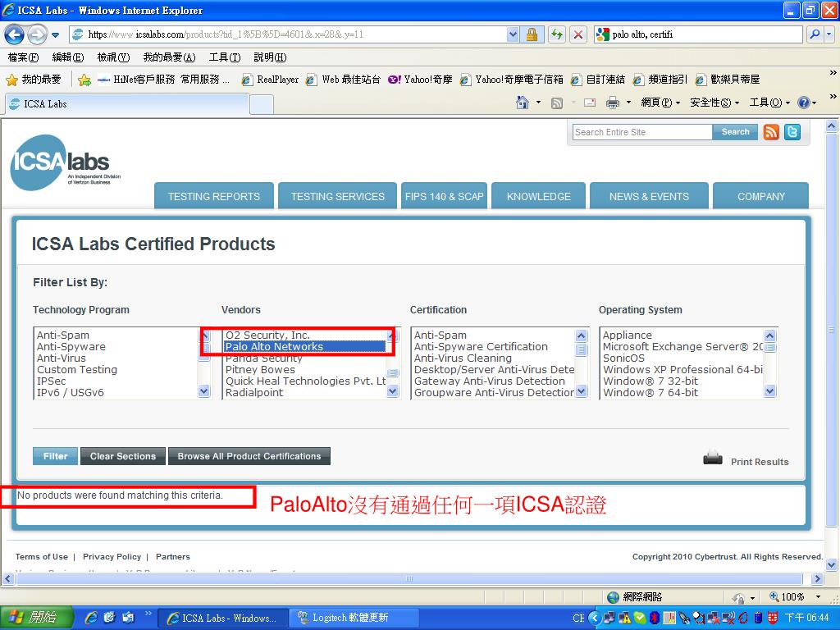
Task: Open the KNOWLEDGE nav tab
Action: pyautogui.click(x=538, y=196)
